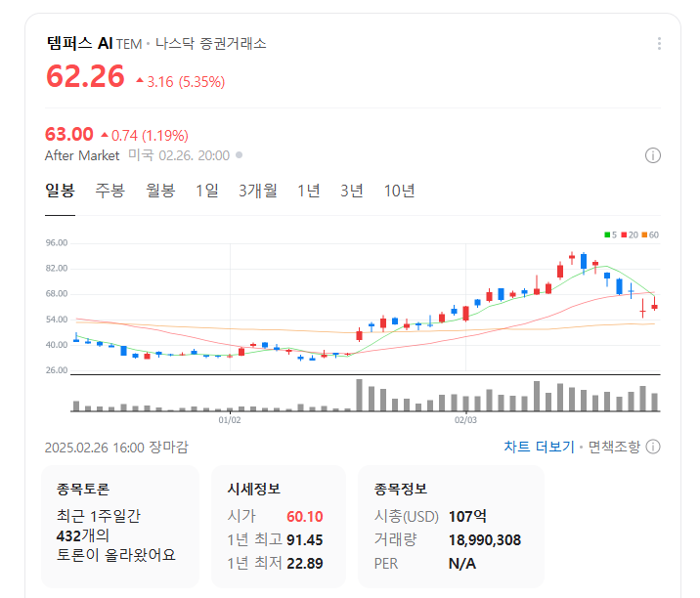Viewport: 700px width, 598px height.
Task: Show the 10년 chart range
Action: coord(400,191)
